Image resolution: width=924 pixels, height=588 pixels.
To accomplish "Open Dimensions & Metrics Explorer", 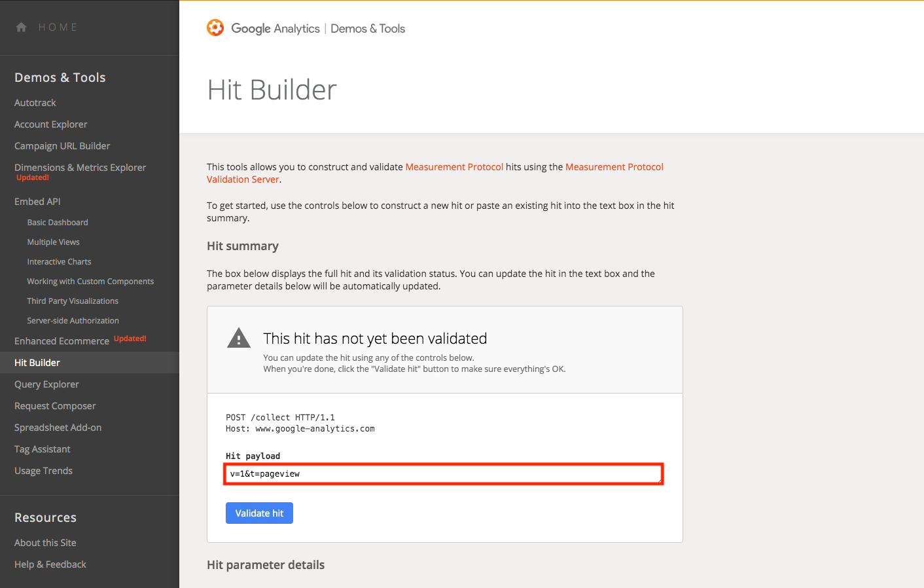I will pos(80,168).
